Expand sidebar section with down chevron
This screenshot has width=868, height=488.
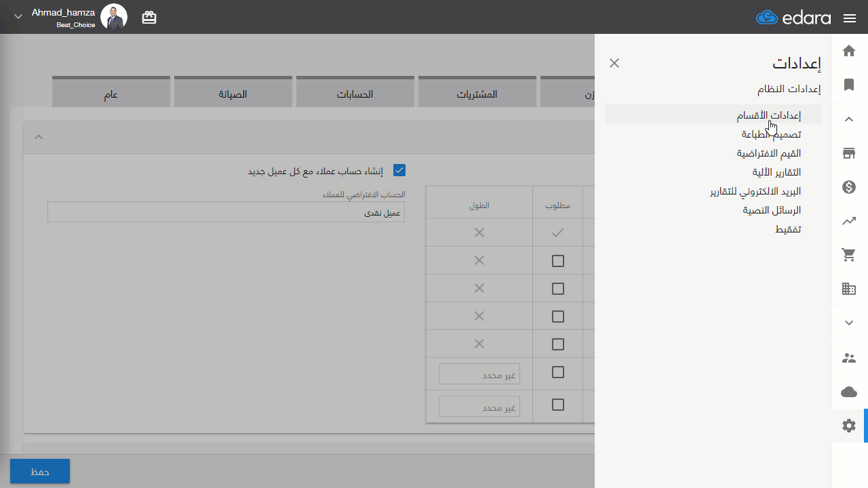click(x=849, y=323)
